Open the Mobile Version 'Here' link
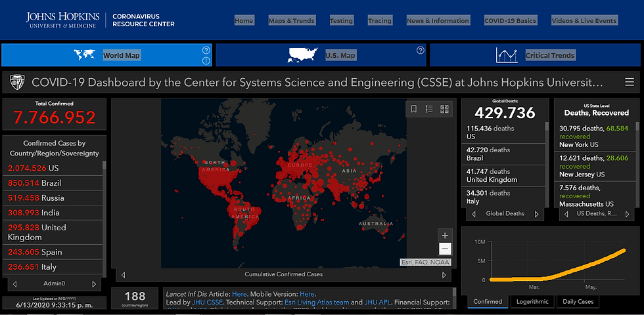This screenshot has width=644, height=315. click(308, 294)
